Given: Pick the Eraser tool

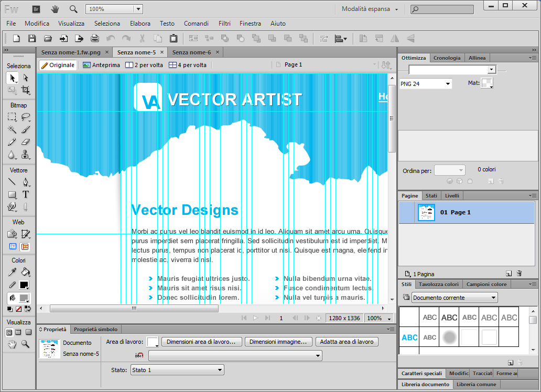Looking at the screenshot, I should tap(25, 142).
